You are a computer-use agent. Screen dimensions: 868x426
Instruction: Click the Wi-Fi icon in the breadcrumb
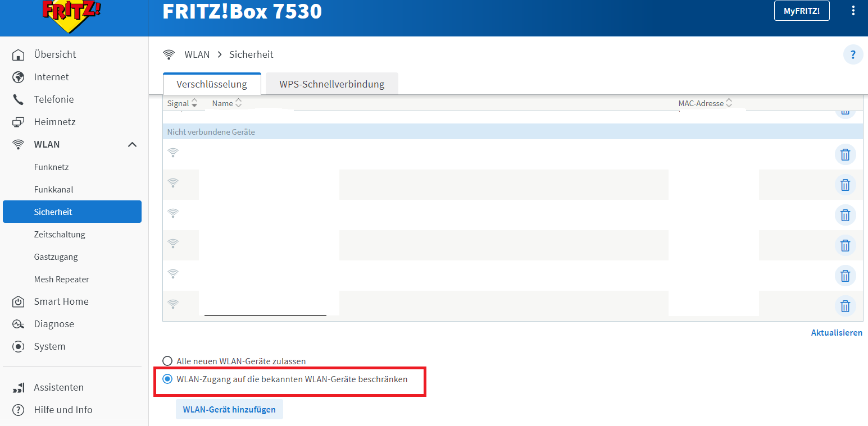pos(169,54)
